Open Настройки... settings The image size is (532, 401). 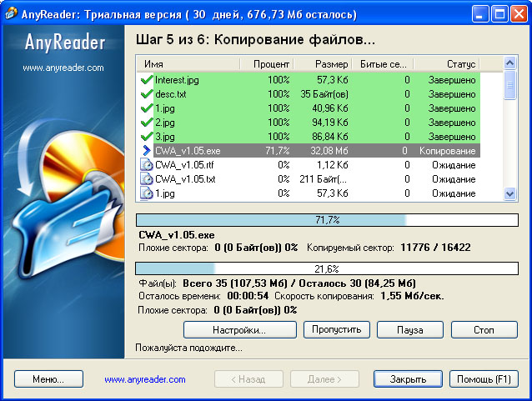point(239,330)
